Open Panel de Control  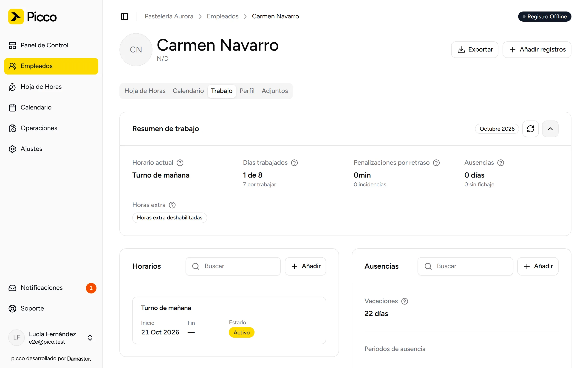click(51, 45)
